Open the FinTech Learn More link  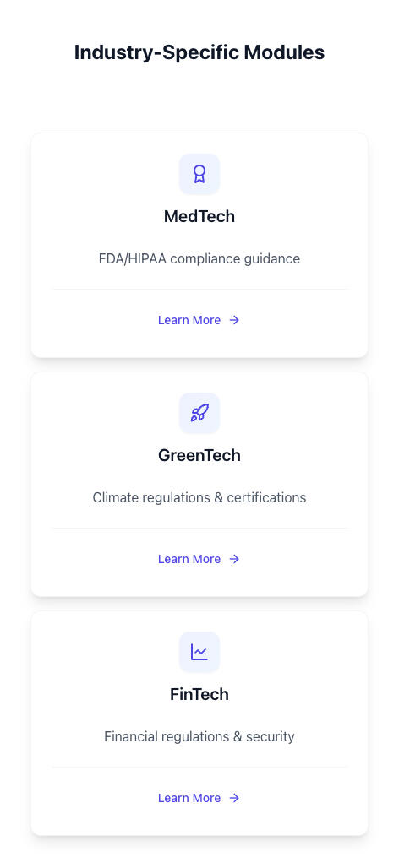pyautogui.click(x=199, y=798)
